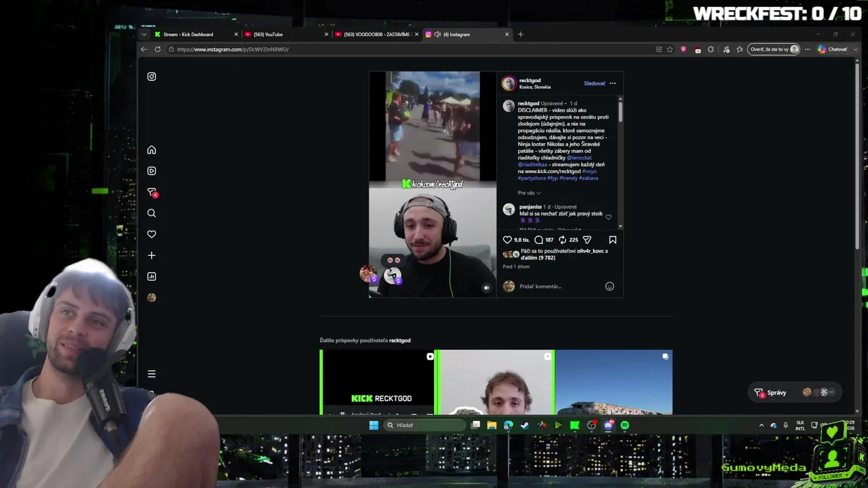Open Reels from the Instagram sidebar
This screenshot has height=488, width=868.
152,171
